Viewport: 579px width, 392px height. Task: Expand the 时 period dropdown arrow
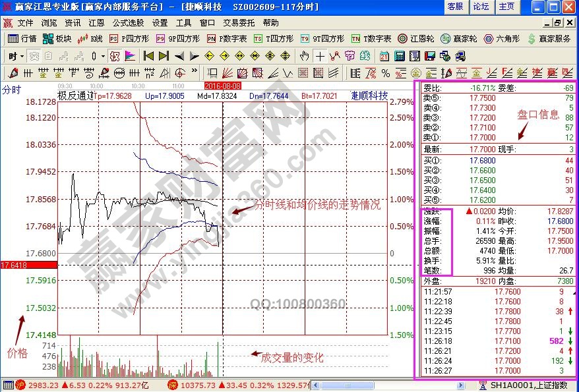(x=21, y=56)
